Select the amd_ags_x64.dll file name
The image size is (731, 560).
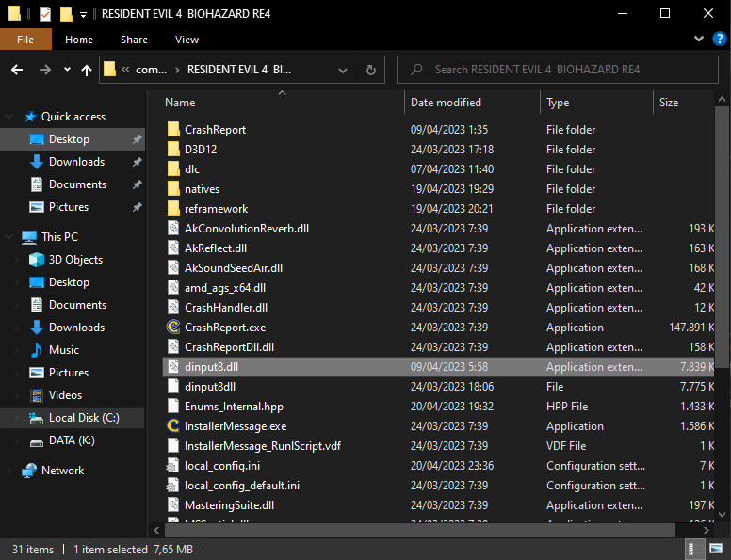click(225, 288)
